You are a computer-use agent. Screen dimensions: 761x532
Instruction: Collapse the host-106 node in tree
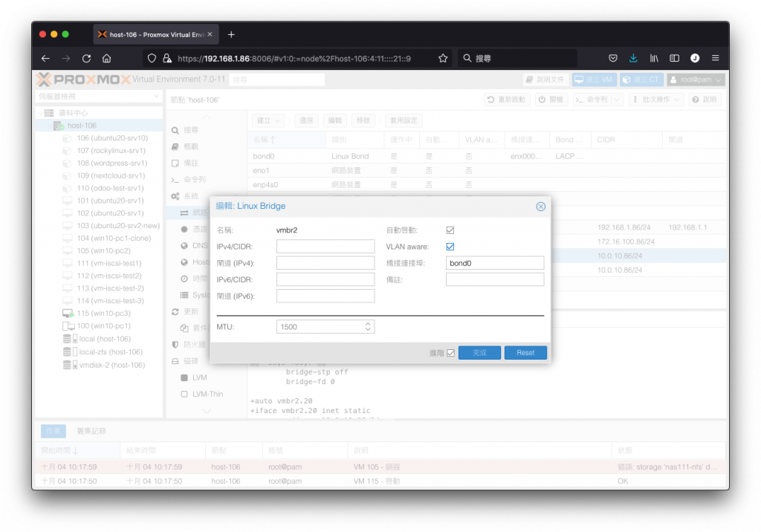pyautogui.click(x=50, y=126)
